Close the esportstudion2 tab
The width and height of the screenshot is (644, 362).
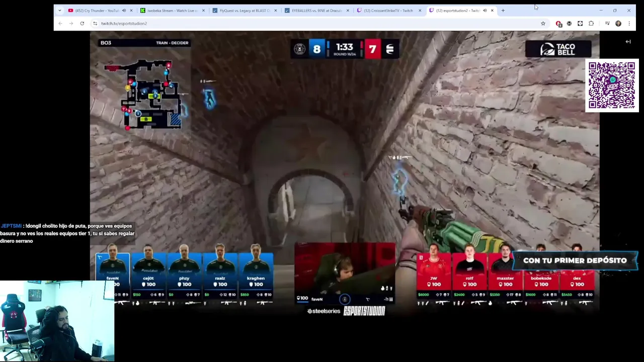(492, 11)
